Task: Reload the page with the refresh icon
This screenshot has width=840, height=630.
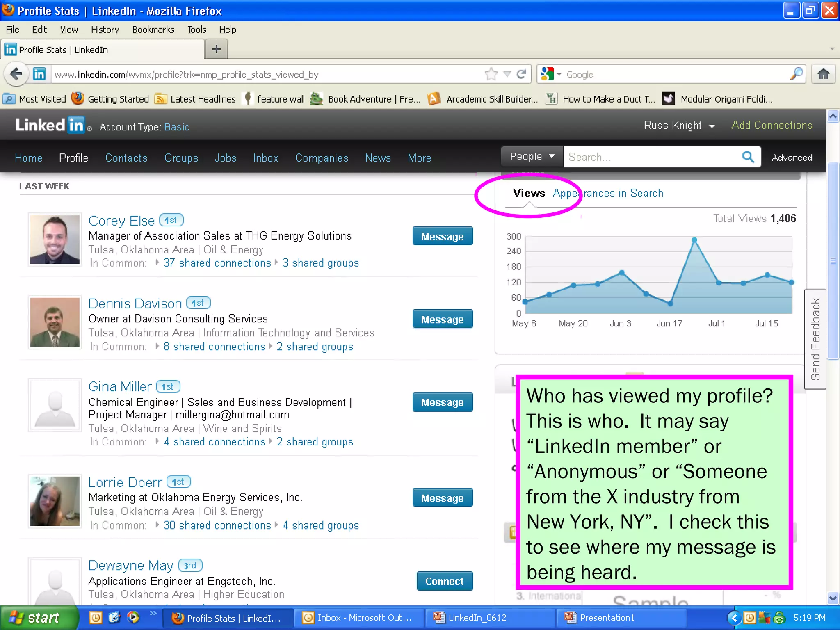Action: coord(521,74)
